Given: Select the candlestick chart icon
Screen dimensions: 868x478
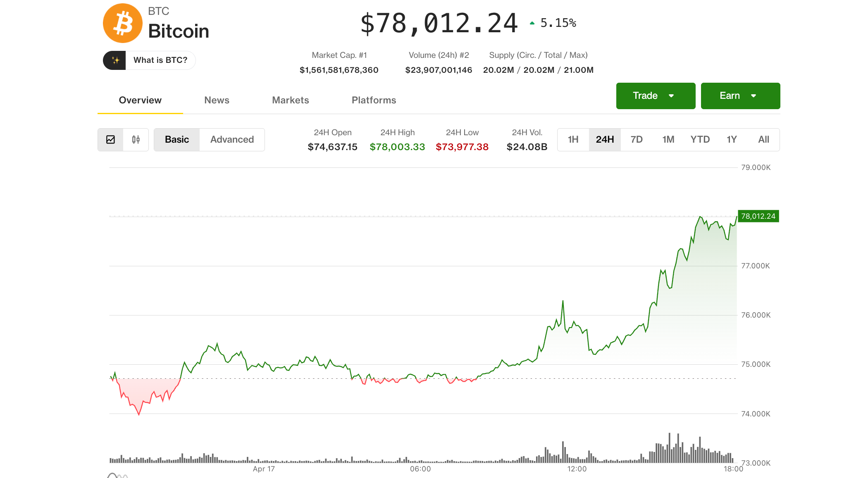Looking at the screenshot, I should pos(136,140).
